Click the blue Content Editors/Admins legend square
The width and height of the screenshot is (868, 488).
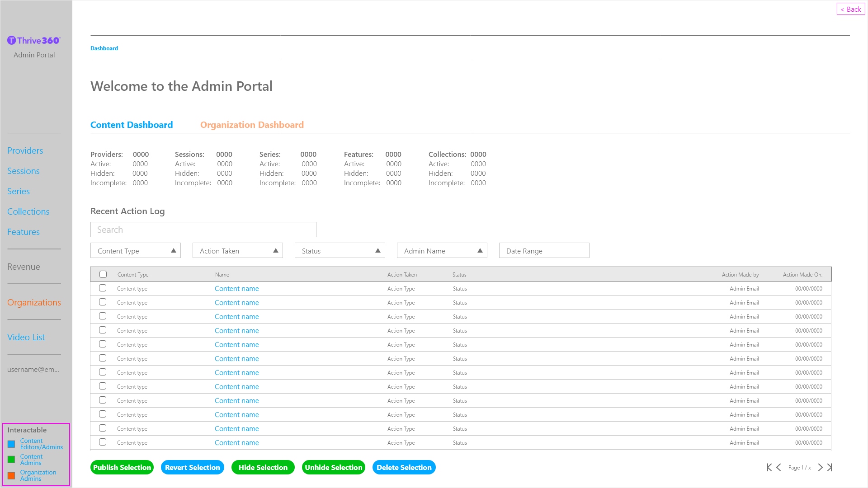11,444
